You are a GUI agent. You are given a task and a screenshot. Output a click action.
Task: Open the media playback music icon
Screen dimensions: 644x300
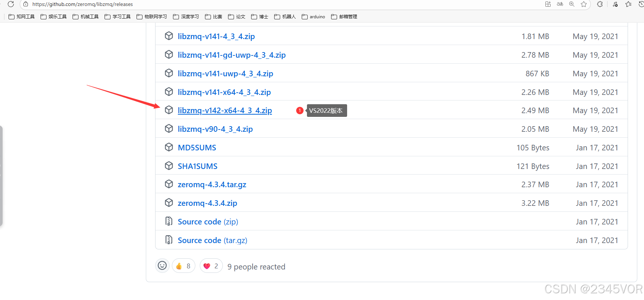615,4
